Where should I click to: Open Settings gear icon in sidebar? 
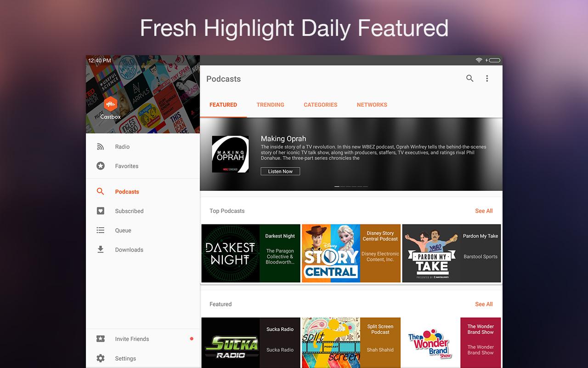pyautogui.click(x=101, y=358)
